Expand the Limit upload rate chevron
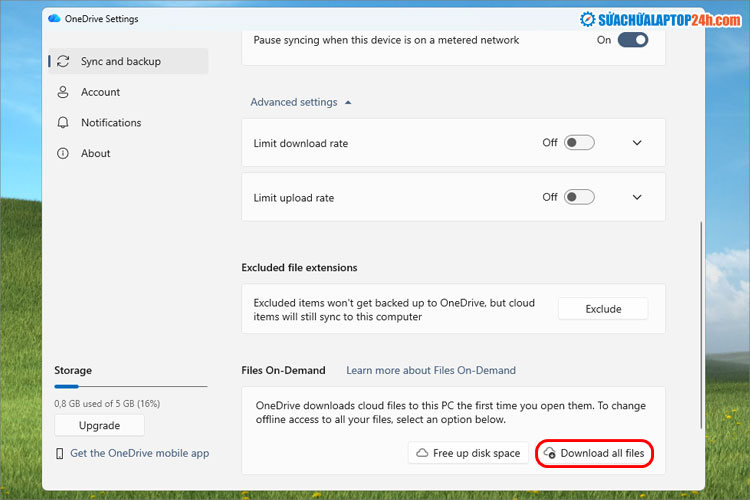This screenshot has width=750, height=500. click(637, 197)
